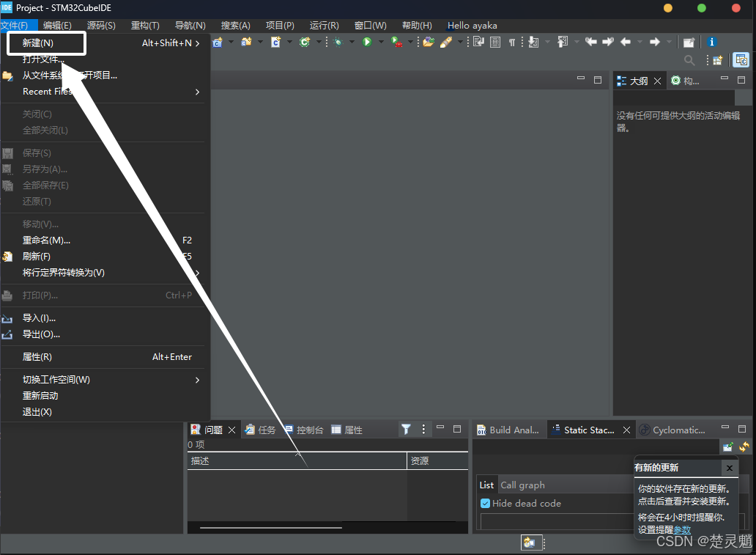Click the green Run button

(x=367, y=42)
